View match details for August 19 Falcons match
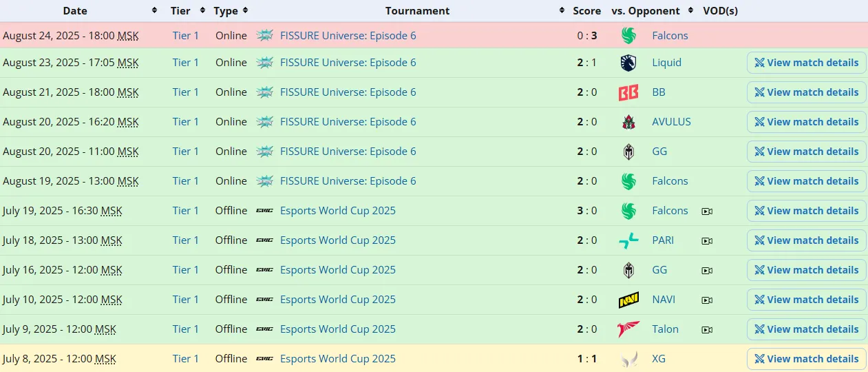868x372 pixels. tap(807, 181)
